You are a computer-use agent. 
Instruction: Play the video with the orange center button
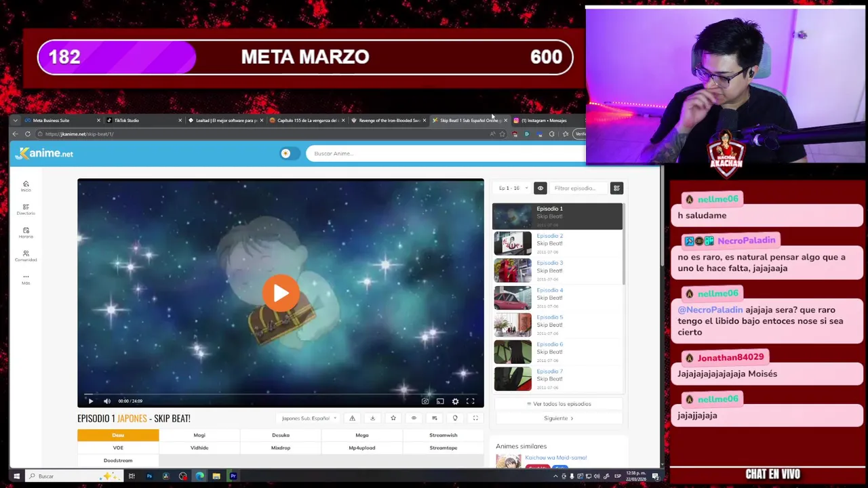[281, 293]
